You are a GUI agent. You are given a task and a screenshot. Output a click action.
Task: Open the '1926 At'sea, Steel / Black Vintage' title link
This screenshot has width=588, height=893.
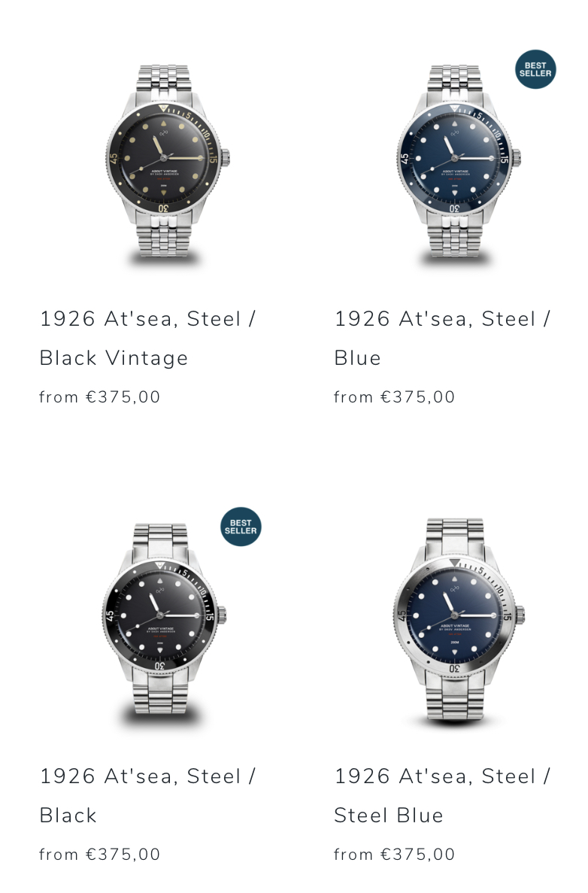pos(148,339)
